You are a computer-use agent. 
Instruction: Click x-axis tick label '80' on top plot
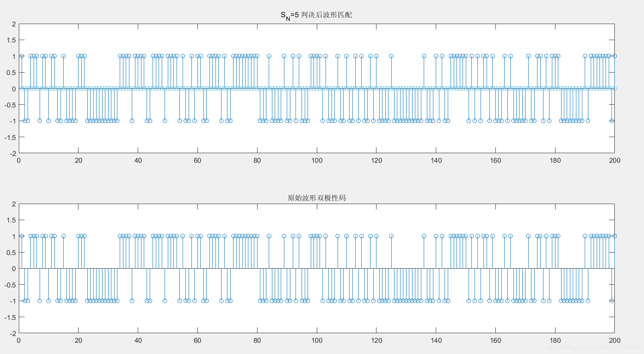point(257,160)
